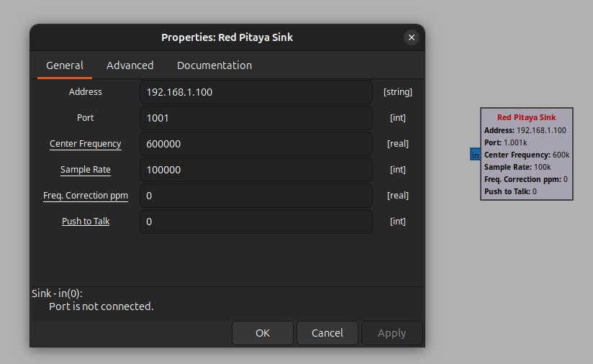Open the Advanced tab
Viewport: 593px width, 364px height.
point(130,65)
